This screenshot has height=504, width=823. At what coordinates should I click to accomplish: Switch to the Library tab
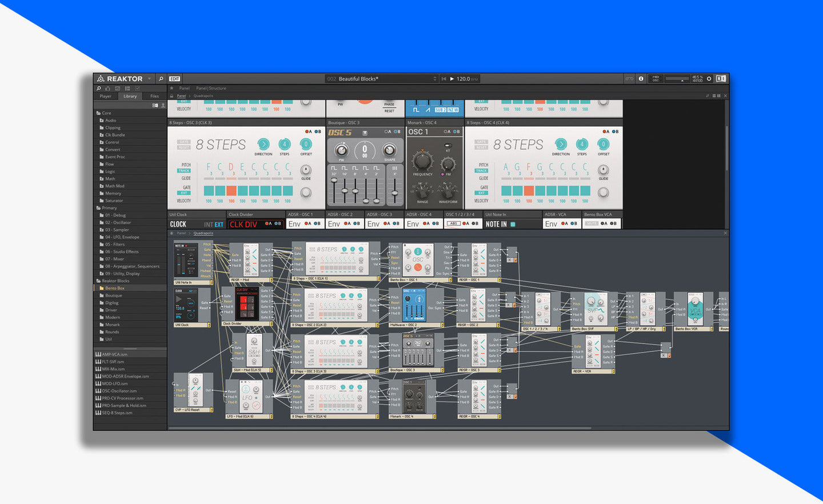click(130, 96)
